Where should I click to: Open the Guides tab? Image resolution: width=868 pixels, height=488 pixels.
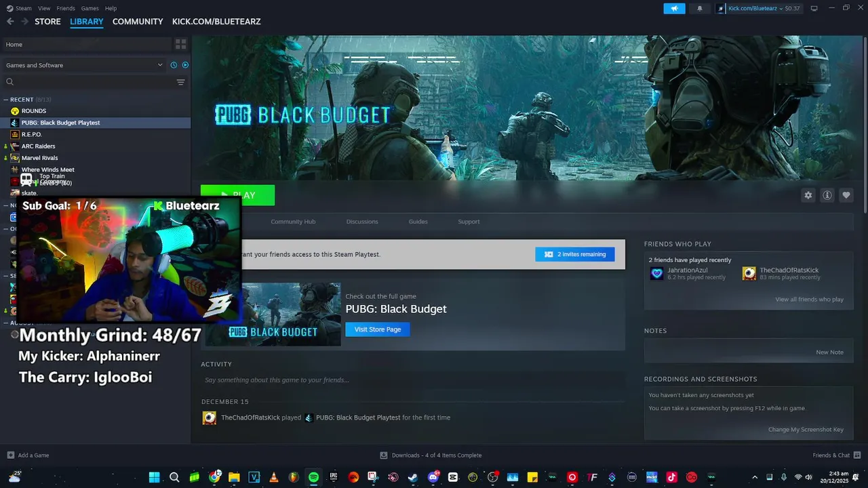pos(418,222)
